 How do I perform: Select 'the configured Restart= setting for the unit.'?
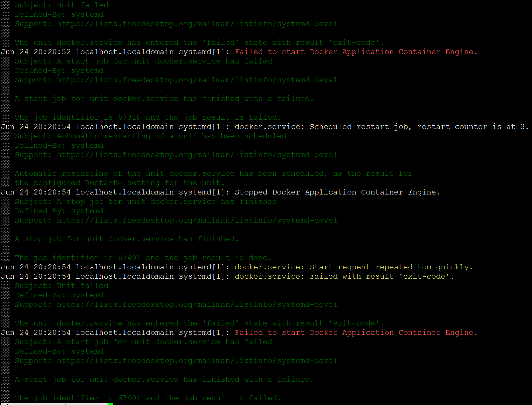120,183
